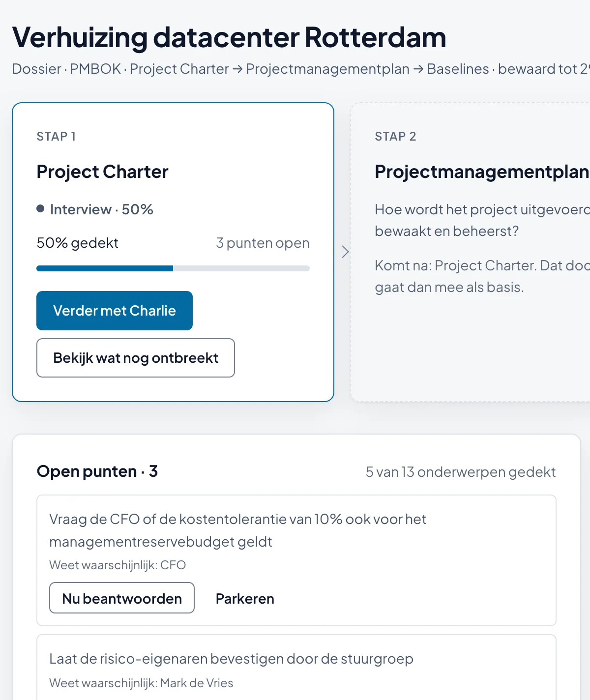Click the STAP 2 label
This screenshot has height=700, width=590.
[395, 136]
